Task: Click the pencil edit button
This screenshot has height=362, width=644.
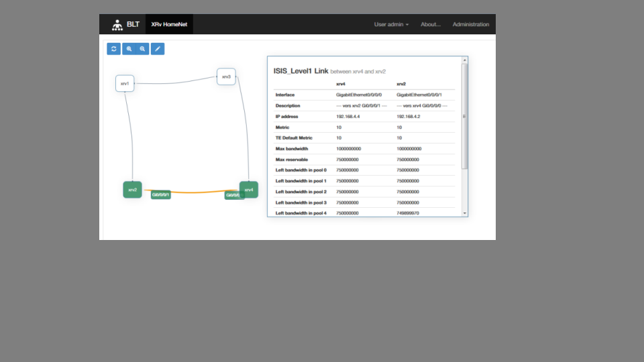Action: tap(158, 49)
